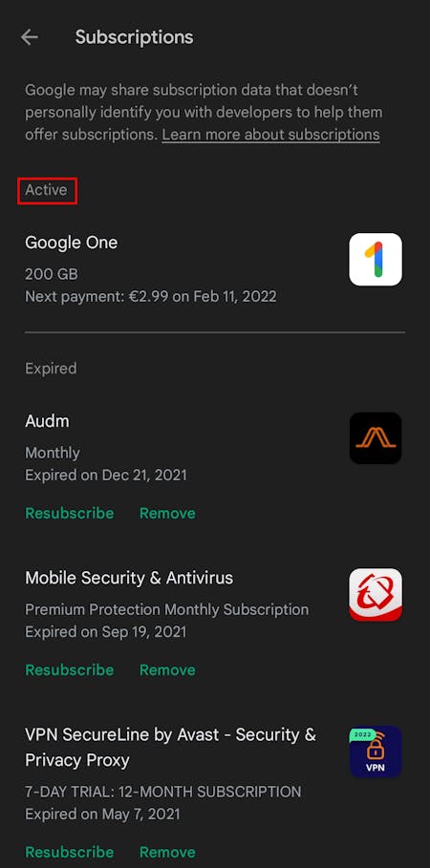Image resolution: width=430 pixels, height=868 pixels.
Task: Click the Subscriptions page title
Action: pyautogui.click(x=134, y=37)
